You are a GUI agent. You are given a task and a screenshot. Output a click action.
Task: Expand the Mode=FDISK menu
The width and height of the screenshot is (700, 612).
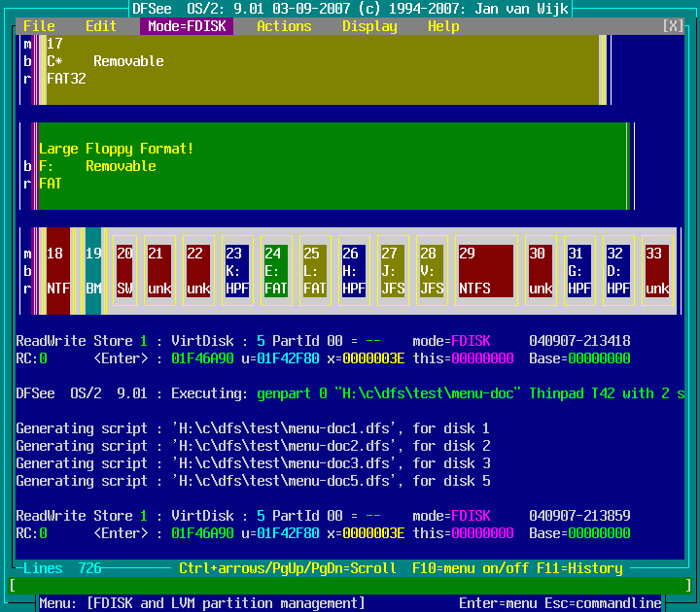(x=187, y=26)
